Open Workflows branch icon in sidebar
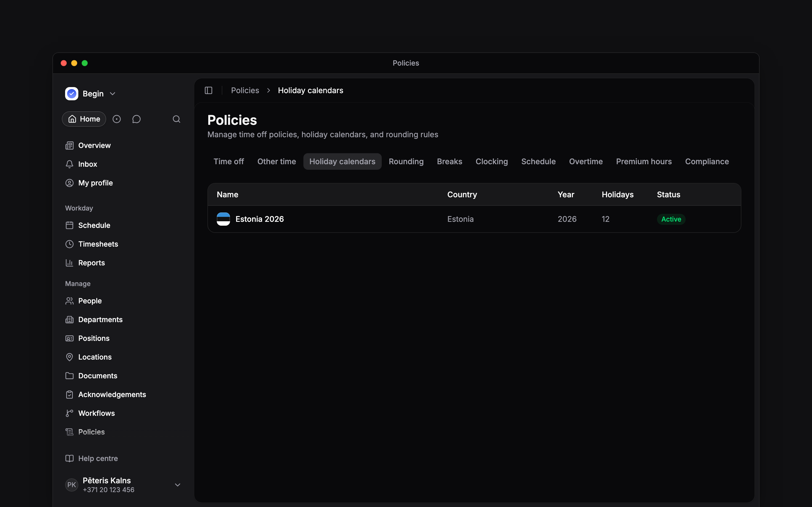This screenshot has width=812, height=507. click(x=70, y=413)
